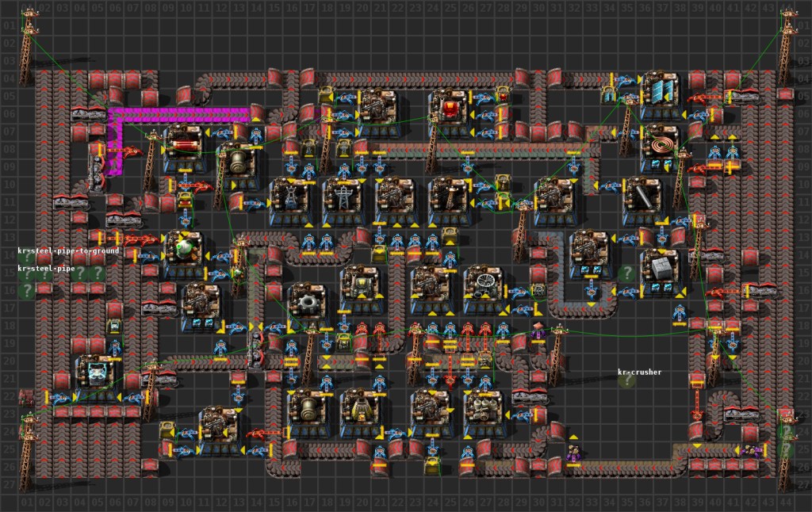Screen dimensions: 812x512
Task: Click the yellow chest beside the solar panel assembler
Action: click(x=607, y=95)
